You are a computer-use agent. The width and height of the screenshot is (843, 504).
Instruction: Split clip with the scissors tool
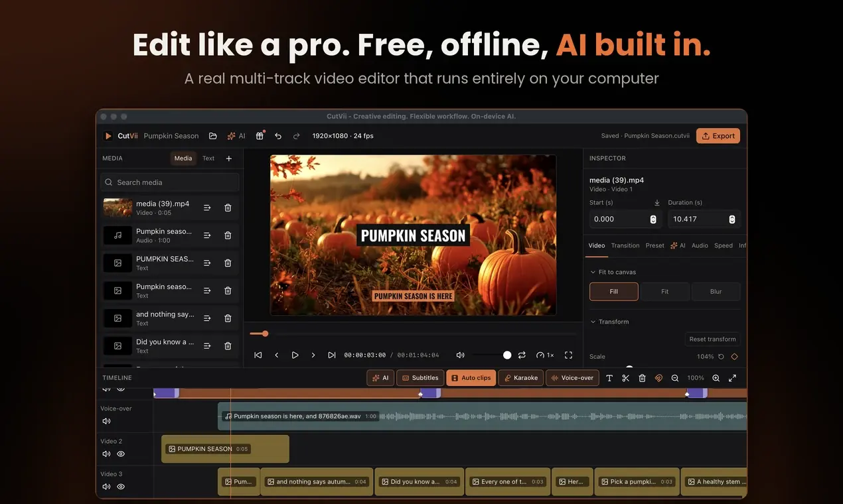[625, 378]
